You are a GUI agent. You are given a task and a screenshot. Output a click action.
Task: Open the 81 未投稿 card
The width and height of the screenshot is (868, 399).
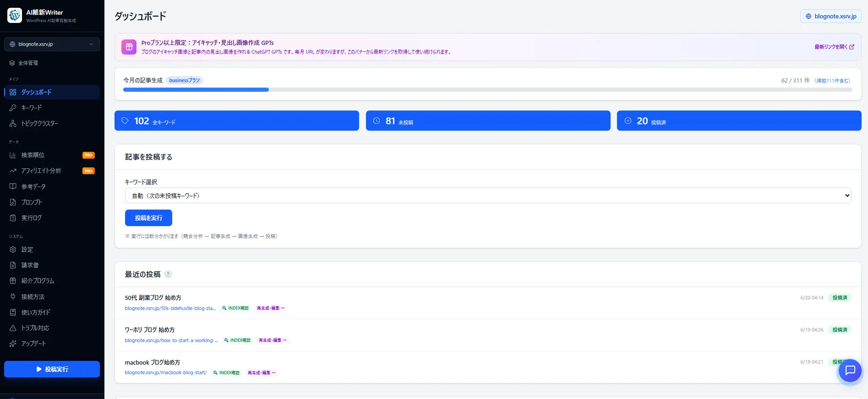pos(488,121)
